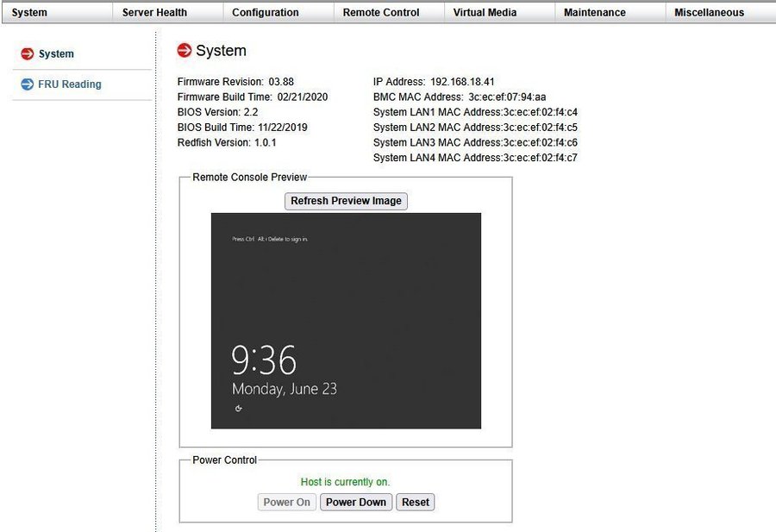The image size is (776, 532).
Task: Click the IP Address 192.168.18.41 text
Action: click(434, 82)
